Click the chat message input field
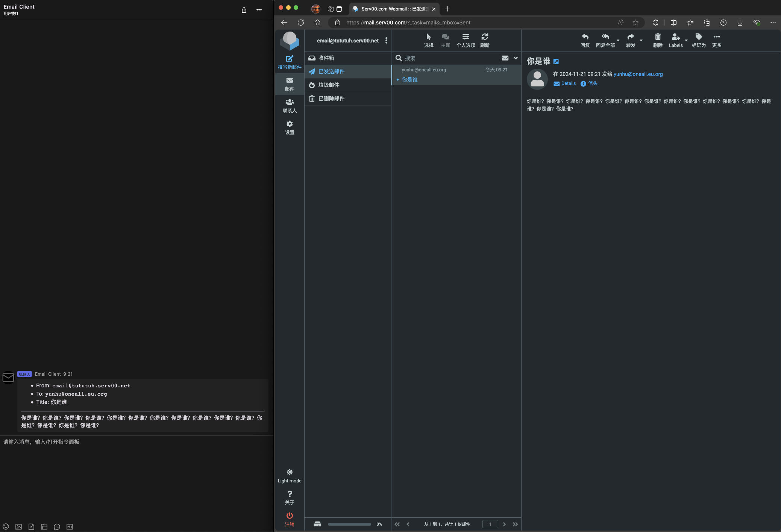The width and height of the screenshot is (781, 532). pyautogui.click(x=136, y=477)
